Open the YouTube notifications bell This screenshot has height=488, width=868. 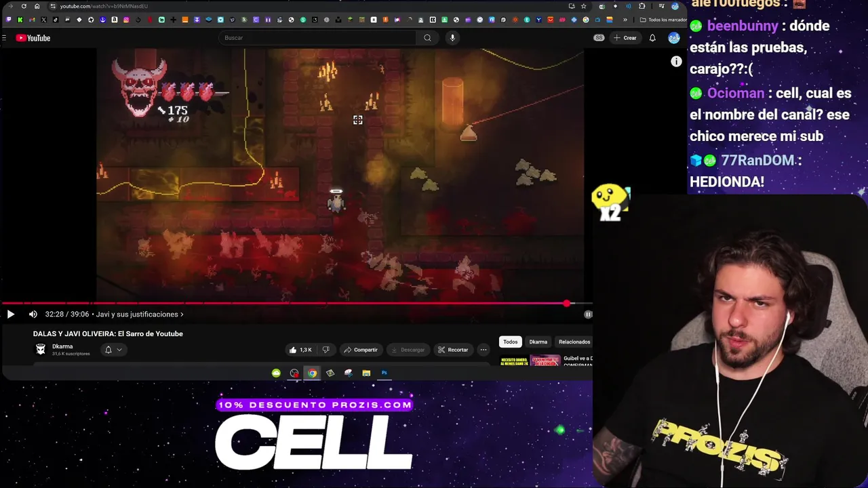[652, 38]
